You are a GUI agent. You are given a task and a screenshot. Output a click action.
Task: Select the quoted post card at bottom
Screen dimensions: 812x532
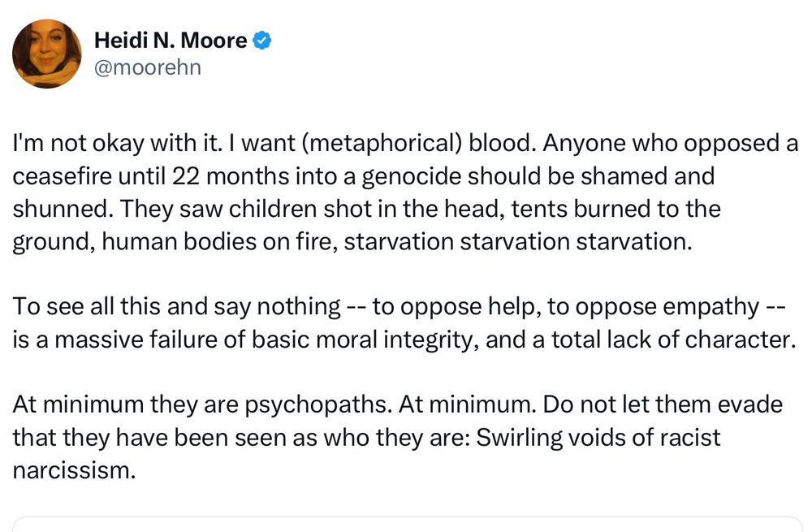click(x=407, y=524)
